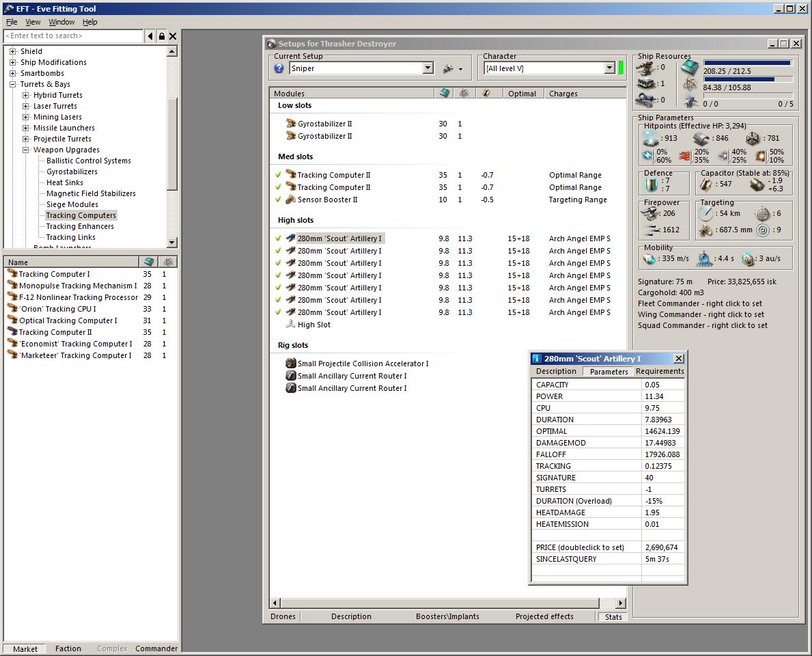Click the Small Projectile Collision Accelerator I icon

pyautogui.click(x=291, y=364)
